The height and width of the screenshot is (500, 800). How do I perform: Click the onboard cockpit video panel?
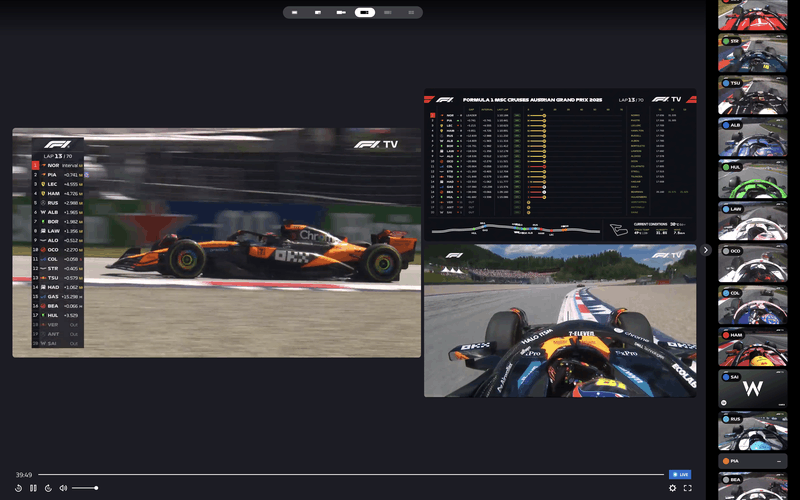point(560,320)
